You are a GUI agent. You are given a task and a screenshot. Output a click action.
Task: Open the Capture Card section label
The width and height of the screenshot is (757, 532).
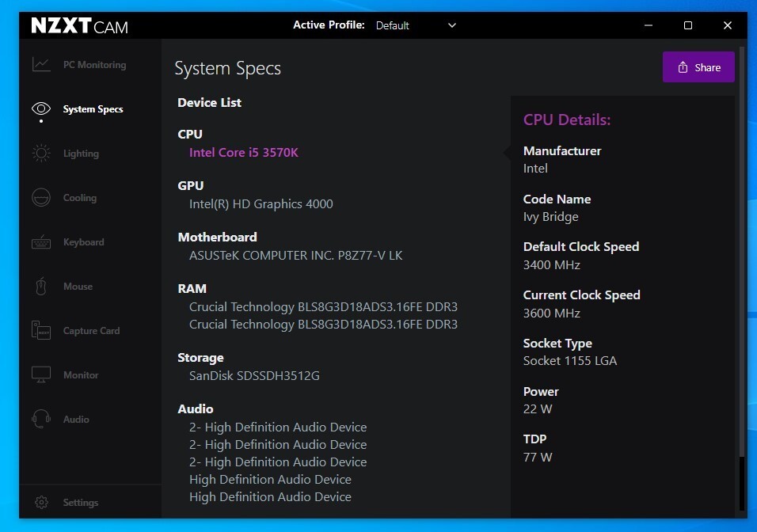click(x=91, y=331)
